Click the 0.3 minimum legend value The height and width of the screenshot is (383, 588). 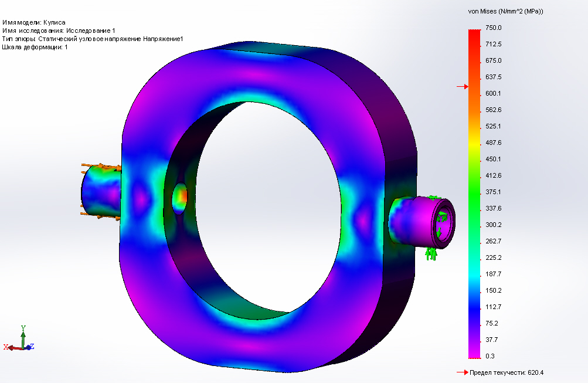coord(490,356)
